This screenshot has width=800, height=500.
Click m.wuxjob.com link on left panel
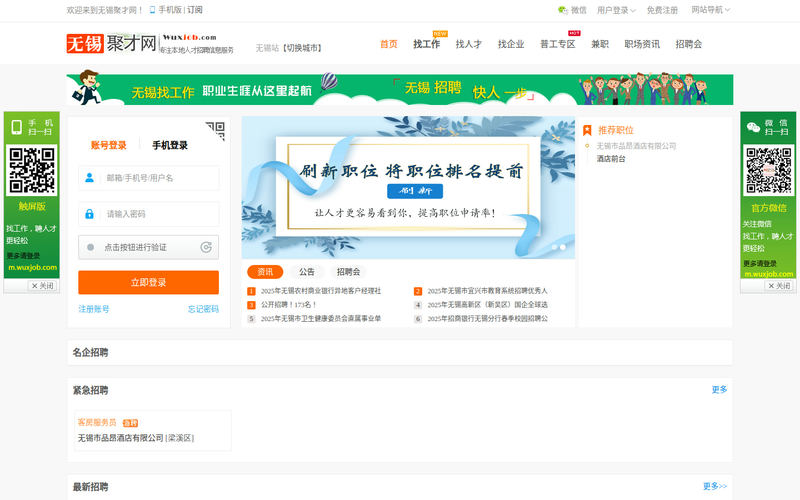[x=32, y=267]
